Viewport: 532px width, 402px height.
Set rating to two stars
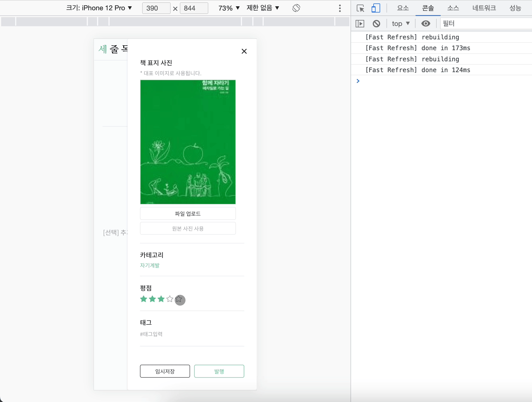[x=152, y=299]
